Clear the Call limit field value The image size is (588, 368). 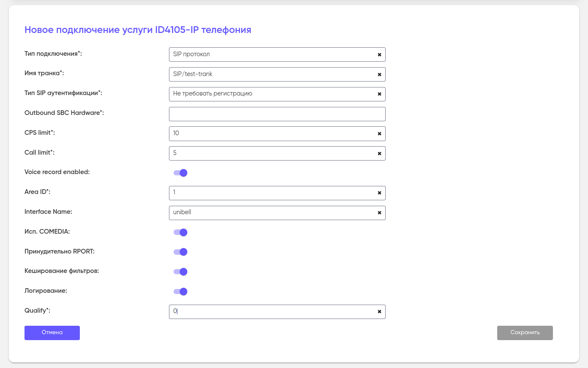(x=379, y=154)
